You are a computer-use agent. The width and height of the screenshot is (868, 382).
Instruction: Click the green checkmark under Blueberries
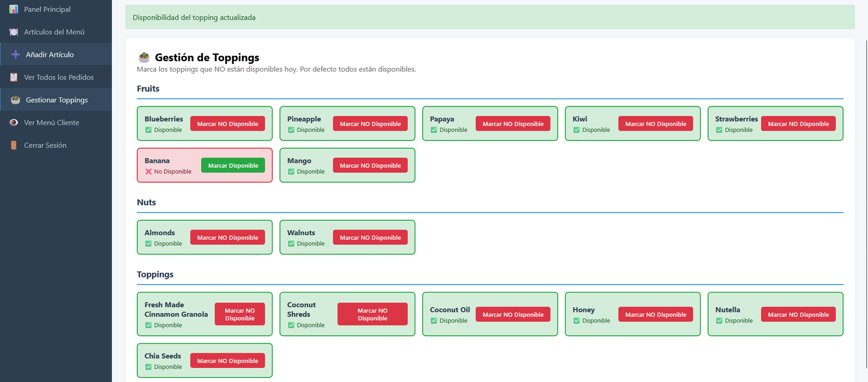(148, 130)
